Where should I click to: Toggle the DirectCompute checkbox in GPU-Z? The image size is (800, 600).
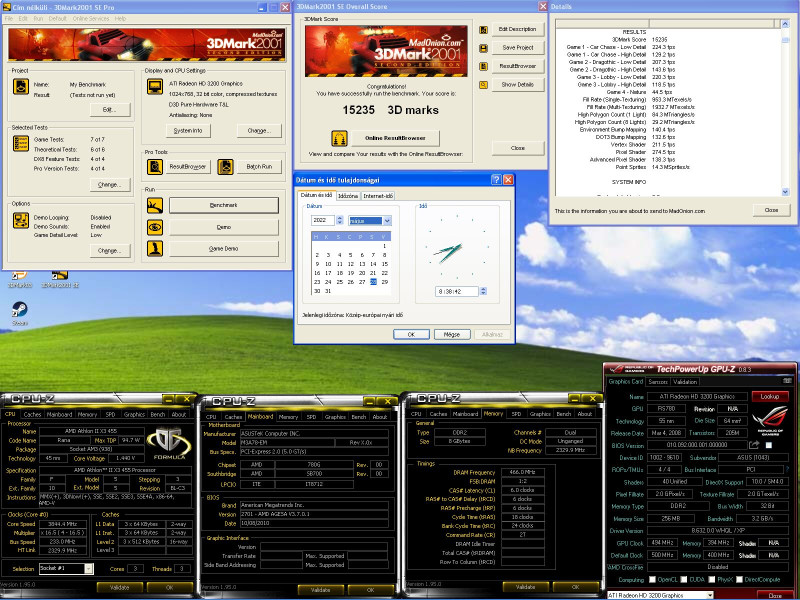(x=739, y=580)
